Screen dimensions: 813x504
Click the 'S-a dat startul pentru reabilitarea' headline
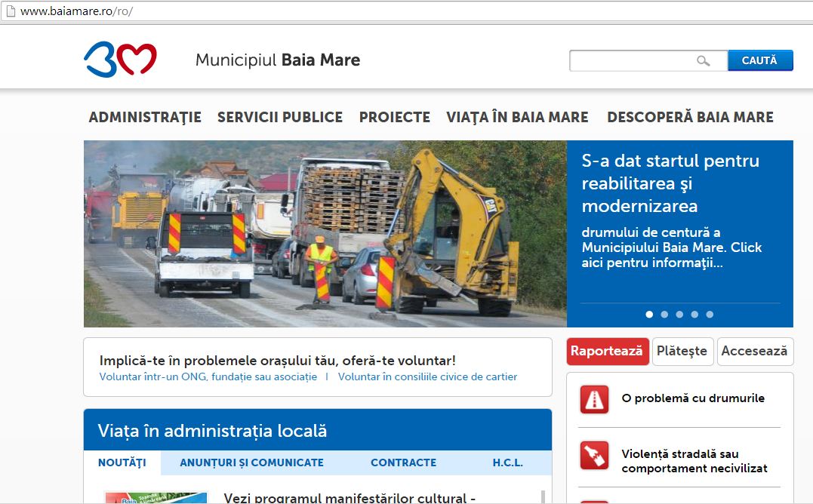[670, 183]
